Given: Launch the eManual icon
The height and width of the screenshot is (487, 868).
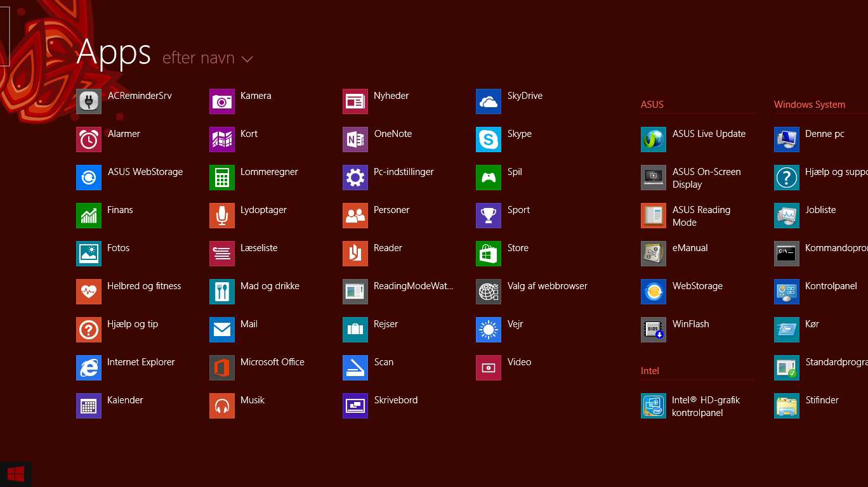Looking at the screenshot, I should pos(654,254).
